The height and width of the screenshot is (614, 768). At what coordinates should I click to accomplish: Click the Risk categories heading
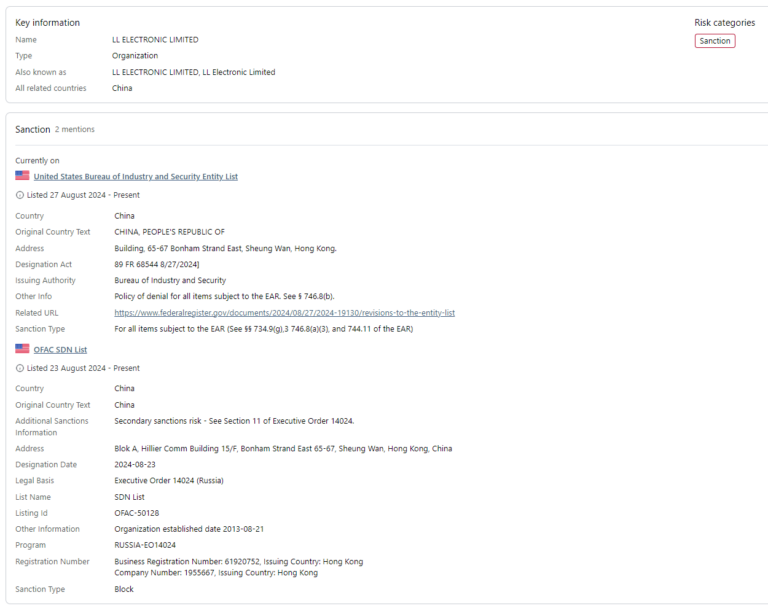(724, 22)
